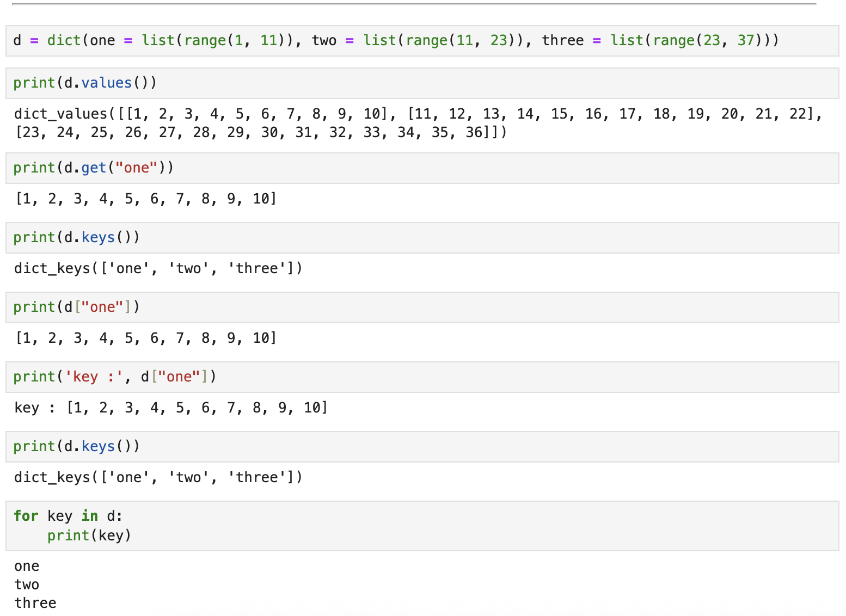
Task: Click the output below d.get("one")
Action: coord(146,199)
